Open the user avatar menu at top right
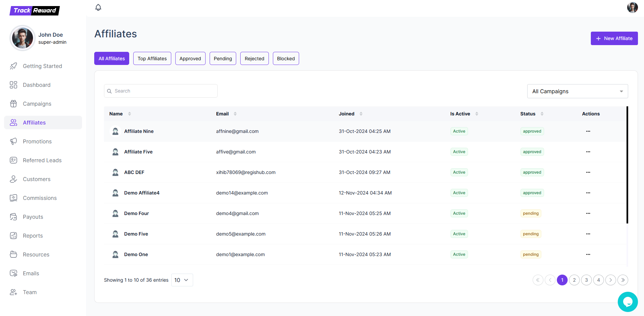The width and height of the screenshot is (644, 316). pos(632,7)
